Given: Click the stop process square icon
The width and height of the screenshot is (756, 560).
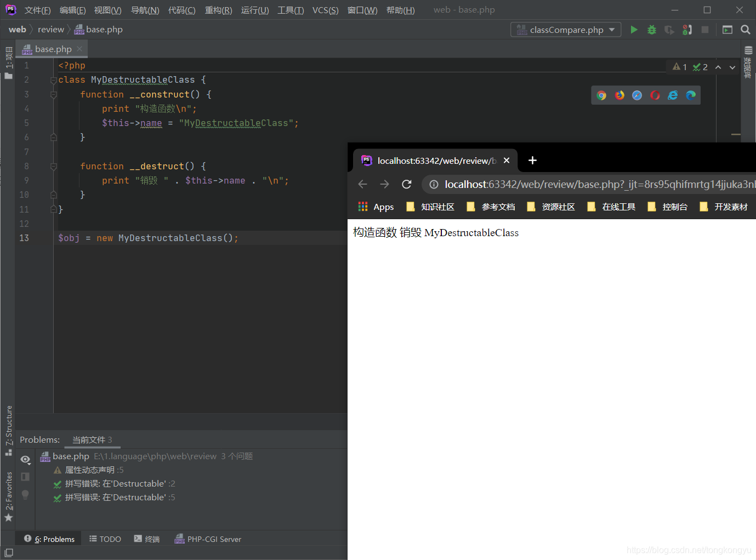Looking at the screenshot, I should pos(705,30).
